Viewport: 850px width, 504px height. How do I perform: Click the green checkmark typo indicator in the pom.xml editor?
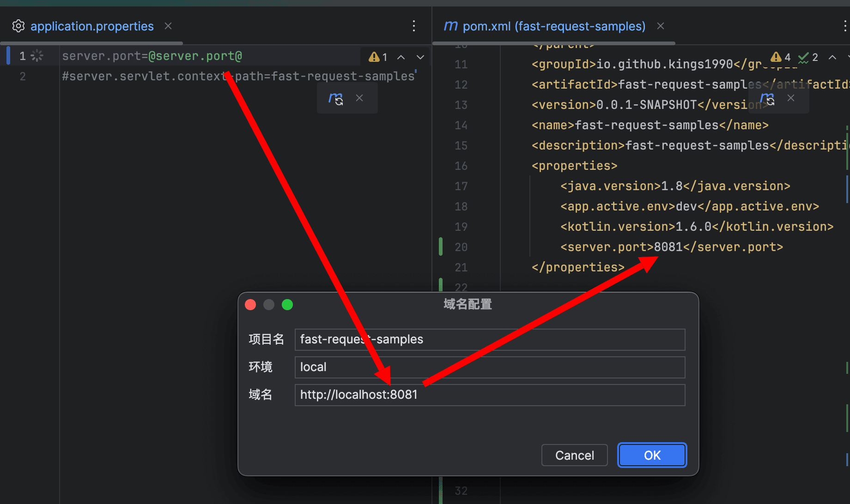tap(803, 57)
